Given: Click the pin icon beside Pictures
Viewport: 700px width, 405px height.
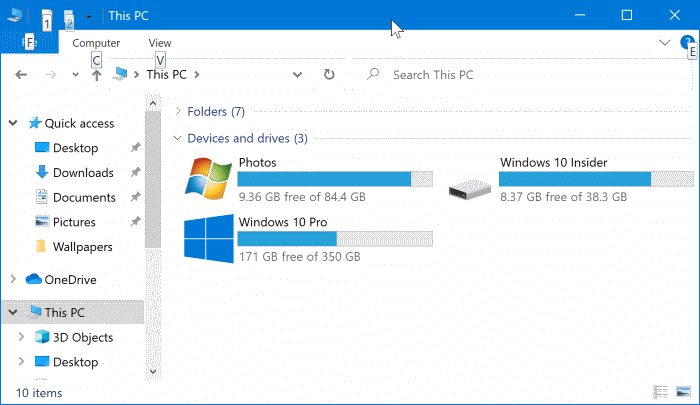Looking at the screenshot, I should [x=136, y=221].
